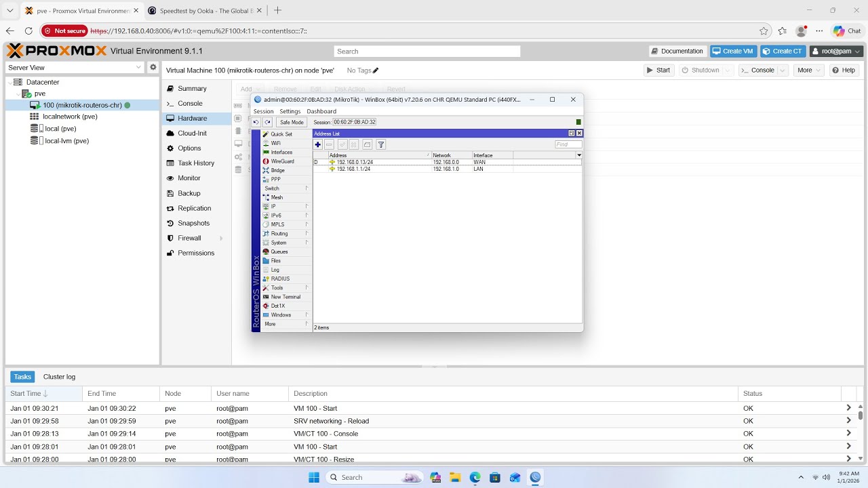Screen dimensions: 868x488
Task: Toggle Safe Mode in WinBox
Action: 292,122
